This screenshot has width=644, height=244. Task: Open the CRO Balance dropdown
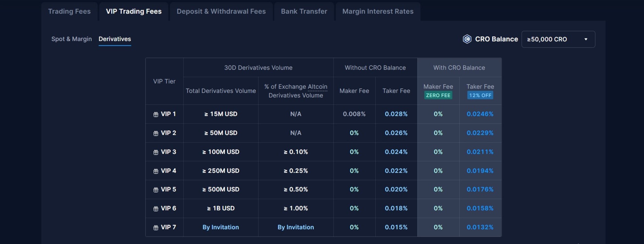(x=558, y=39)
